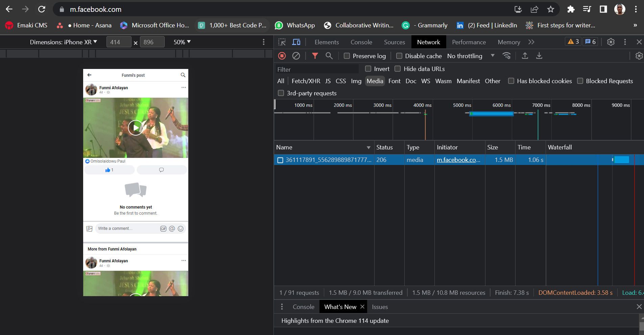644x335 pixels.
Task: Check the Disable cache option
Action: [x=399, y=56]
